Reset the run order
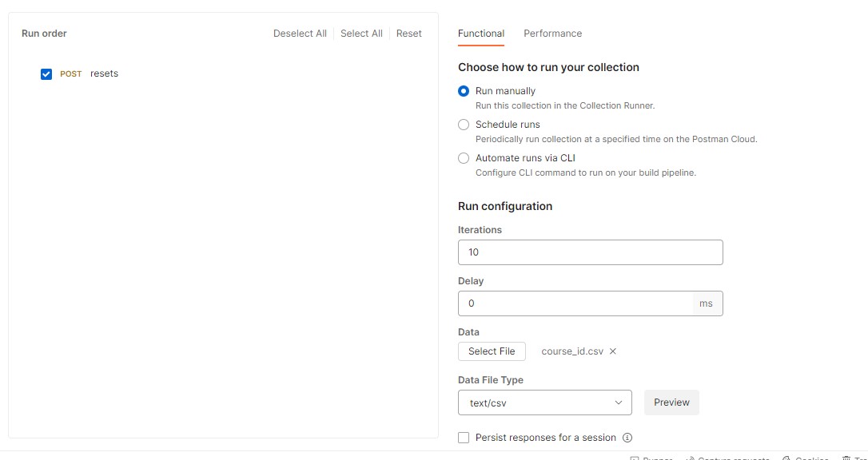Image resolution: width=868 pixels, height=460 pixels. 409,34
